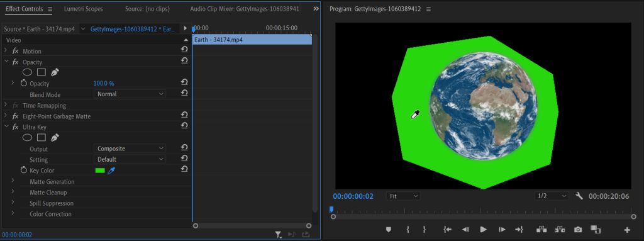Click the Source * Earth - 34174.mp4 label
This screenshot has width=644, height=241.
[x=40, y=29]
